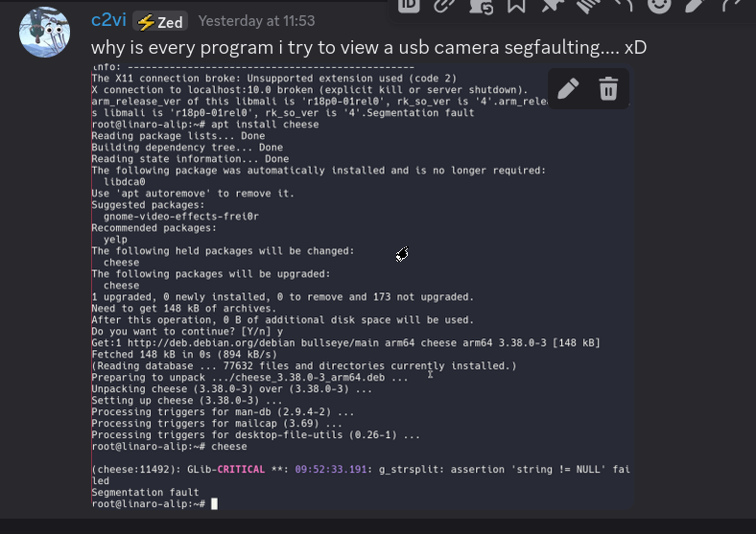756x534 pixels.
Task: Edit message with toolbar pencil icon
Action: point(695,7)
